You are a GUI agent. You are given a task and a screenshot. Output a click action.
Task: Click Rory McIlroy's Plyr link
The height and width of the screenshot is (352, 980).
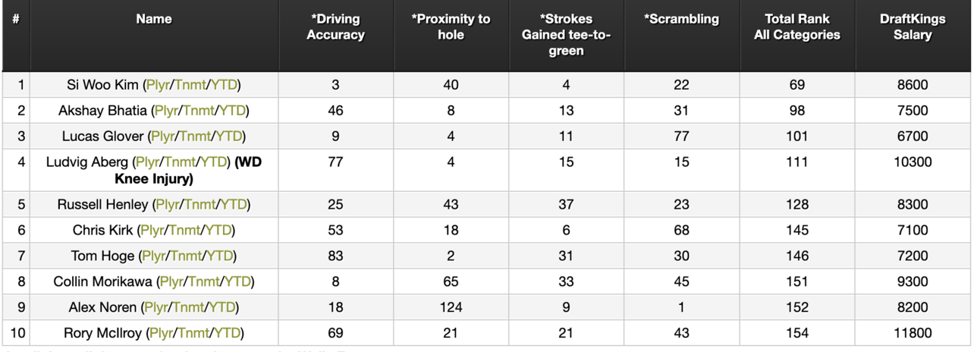[162, 333]
